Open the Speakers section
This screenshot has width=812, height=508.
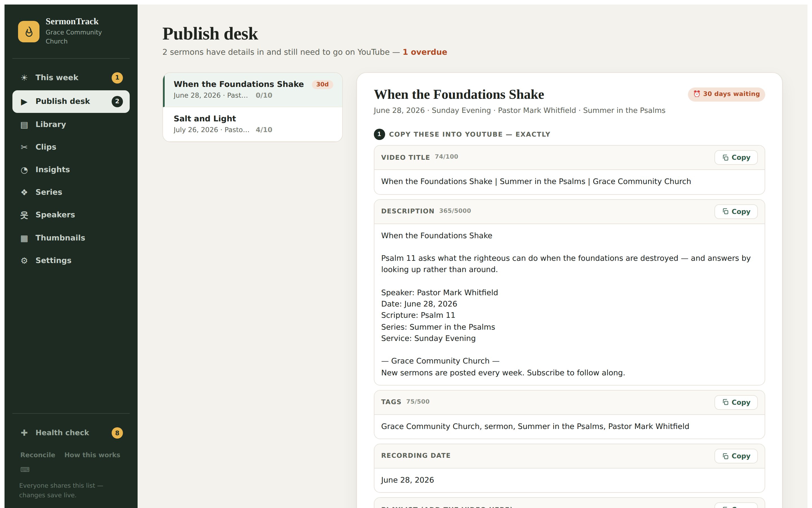[71, 215]
